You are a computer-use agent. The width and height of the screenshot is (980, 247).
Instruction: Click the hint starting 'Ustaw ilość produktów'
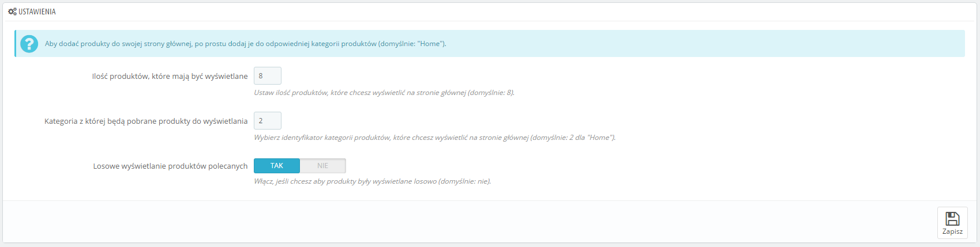pos(384,93)
